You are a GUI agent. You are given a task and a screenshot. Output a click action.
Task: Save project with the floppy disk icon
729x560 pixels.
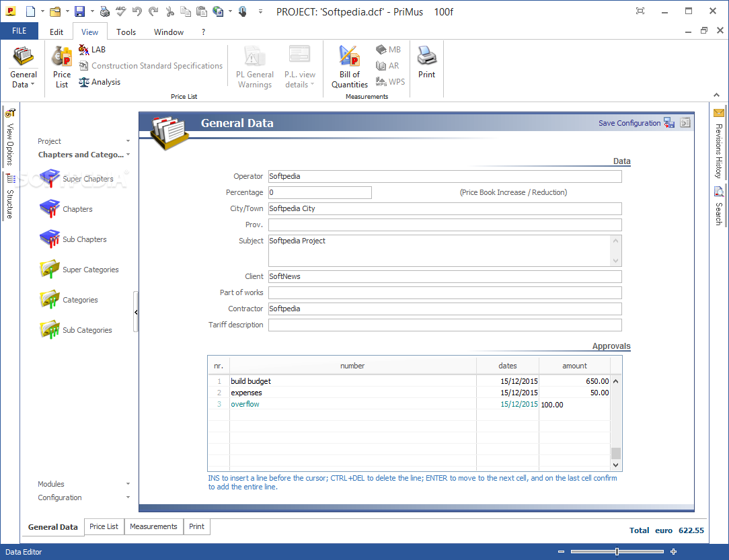[x=80, y=11]
